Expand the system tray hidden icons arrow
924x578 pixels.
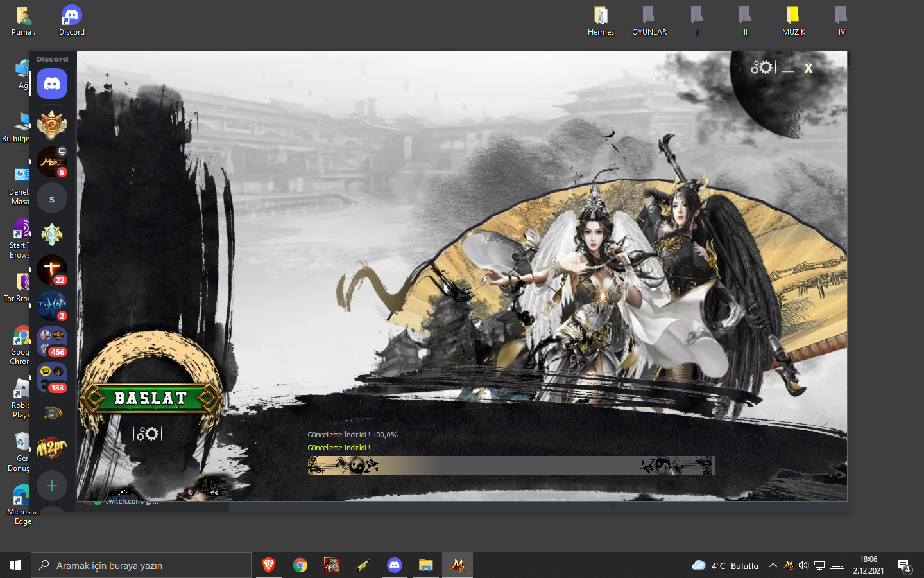(x=773, y=565)
